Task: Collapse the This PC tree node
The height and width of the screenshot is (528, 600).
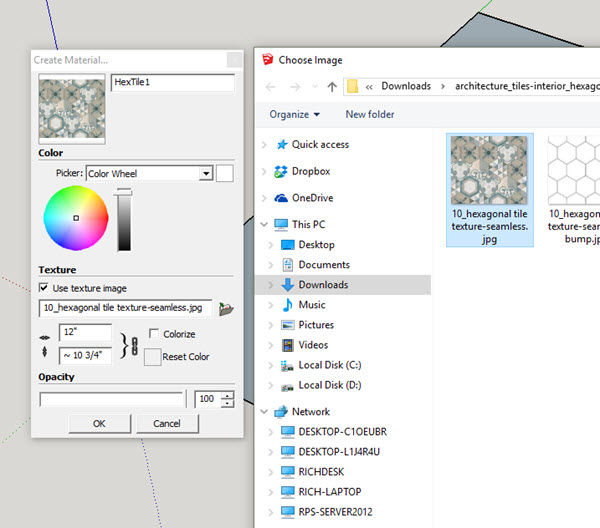Action: point(264,225)
